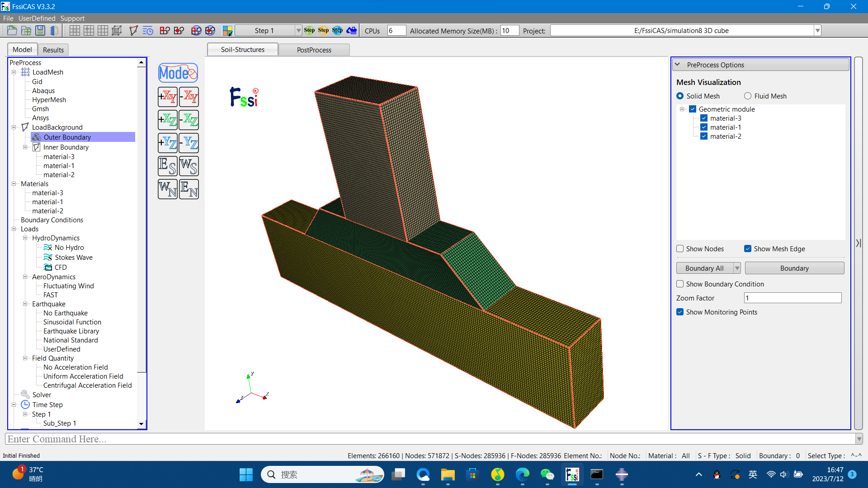
Task: Click the red polygon boundary icon
Action: tap(133, 30)
